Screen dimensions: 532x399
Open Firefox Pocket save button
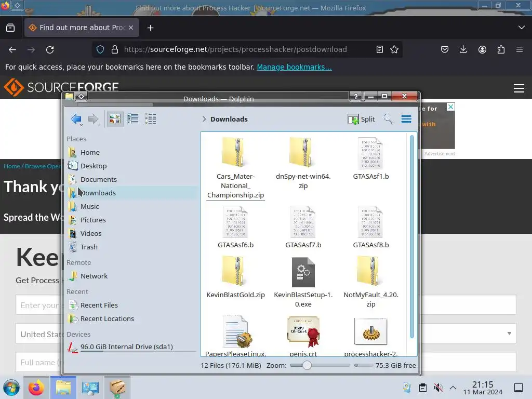tap(445, 50)
